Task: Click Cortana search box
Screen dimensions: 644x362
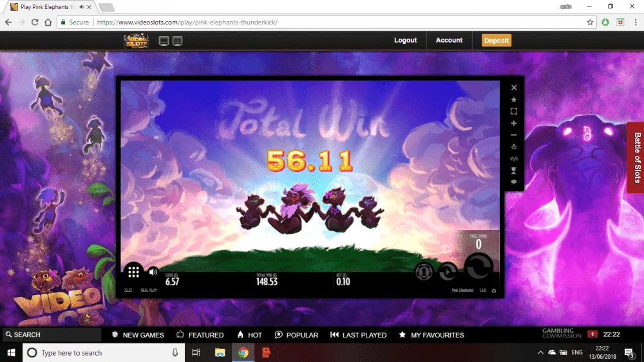Action: [104, 352]
